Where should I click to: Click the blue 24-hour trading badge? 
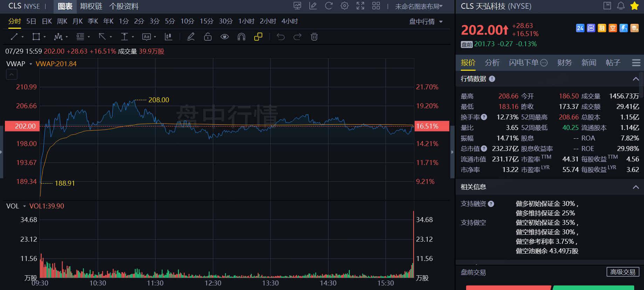click(x=580, y=28)
